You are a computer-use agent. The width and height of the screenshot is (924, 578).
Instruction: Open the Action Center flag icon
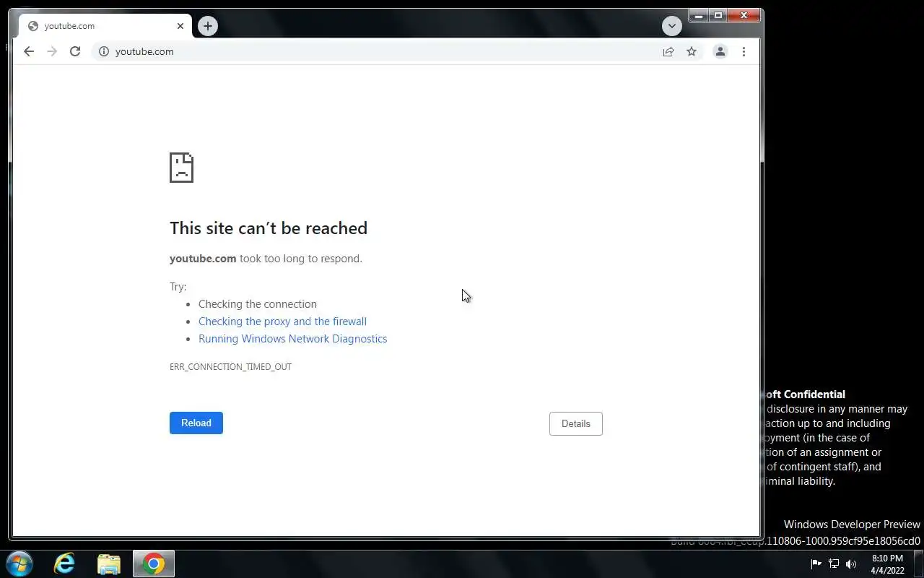pyautogui.click(x=816, y=564)
